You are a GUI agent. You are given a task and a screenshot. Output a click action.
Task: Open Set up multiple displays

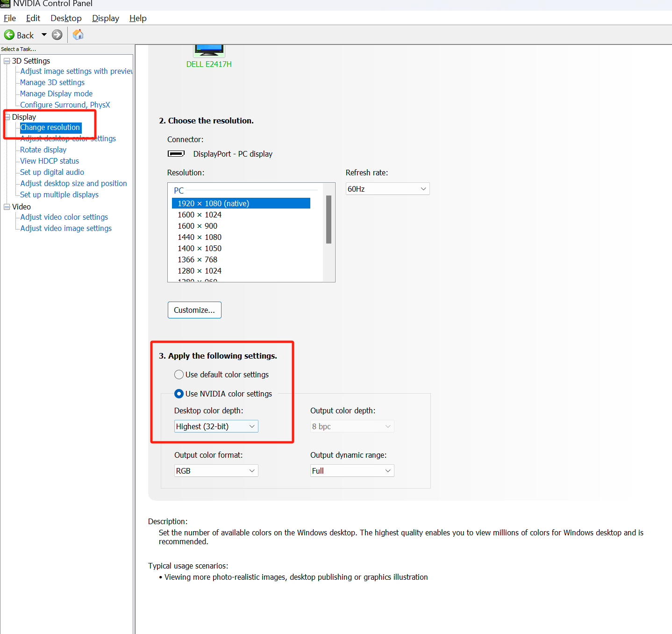(59, 195)
